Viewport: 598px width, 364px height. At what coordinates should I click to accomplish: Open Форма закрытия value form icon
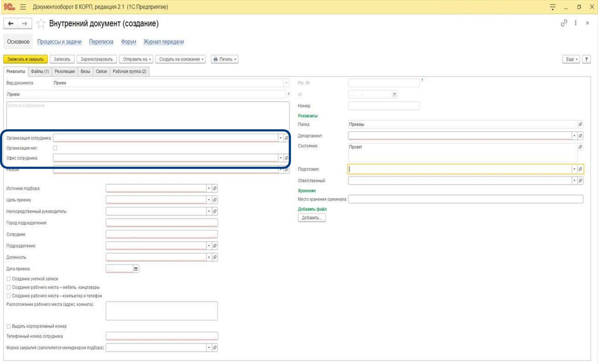(x=215, y=347)
